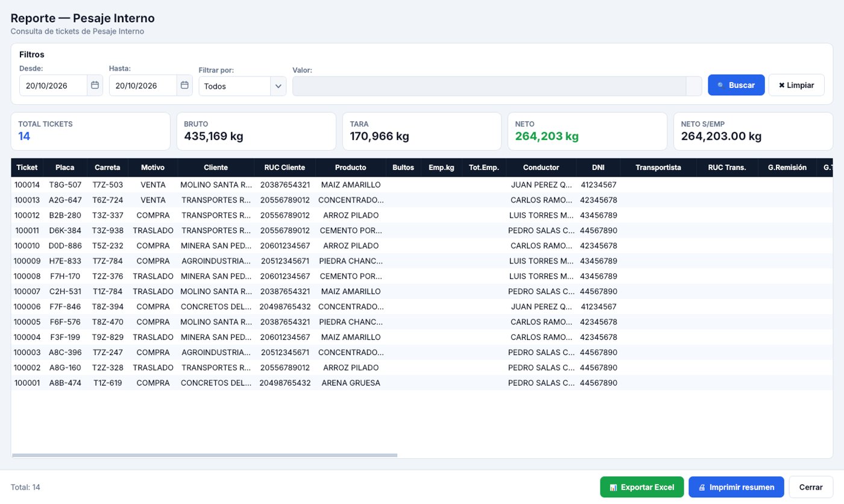Click the RUC Trans. column header
The width and height of the screenshot is (844, 504).
coord(728,168)
